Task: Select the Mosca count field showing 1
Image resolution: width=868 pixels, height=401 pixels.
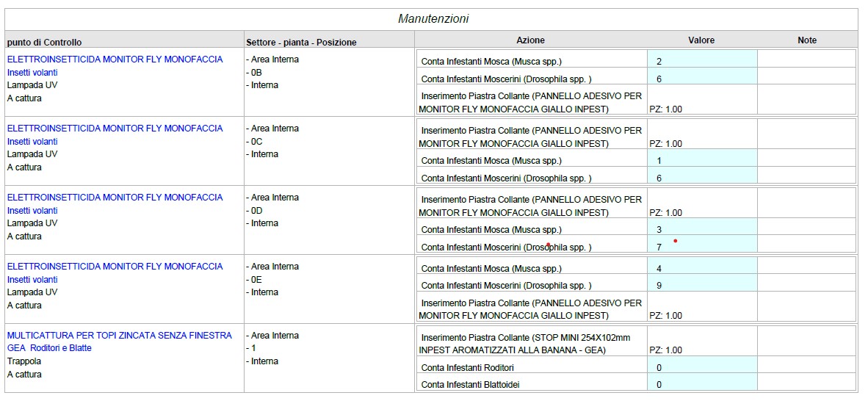Action: [701, 161]
